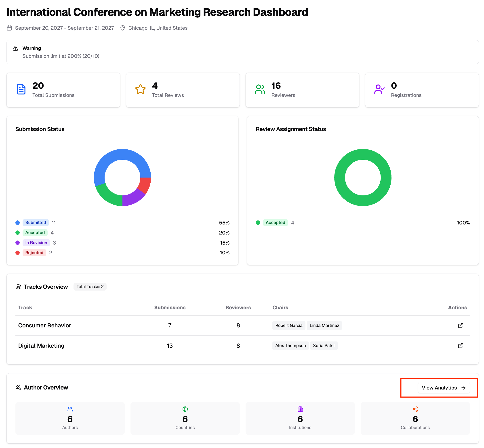
Task: Click the Registrations user-check icon
Action: [x=379, y=89]
